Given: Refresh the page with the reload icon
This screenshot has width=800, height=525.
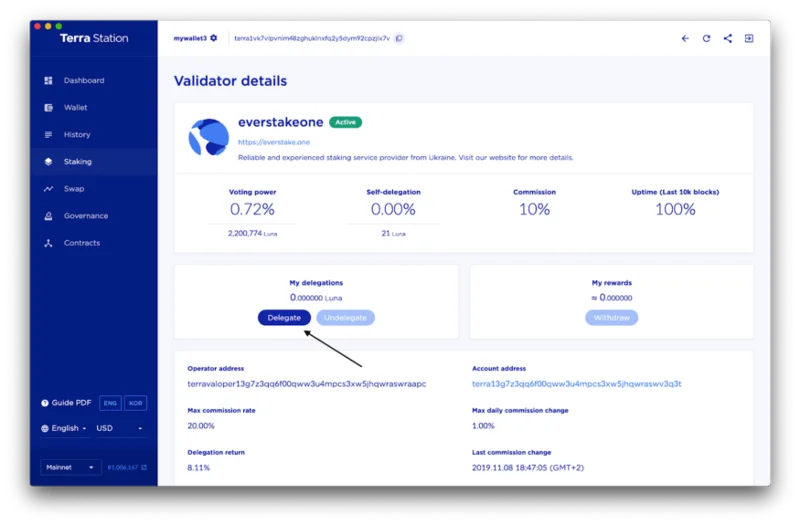Looking at the screenshot, I should (707, 38).
